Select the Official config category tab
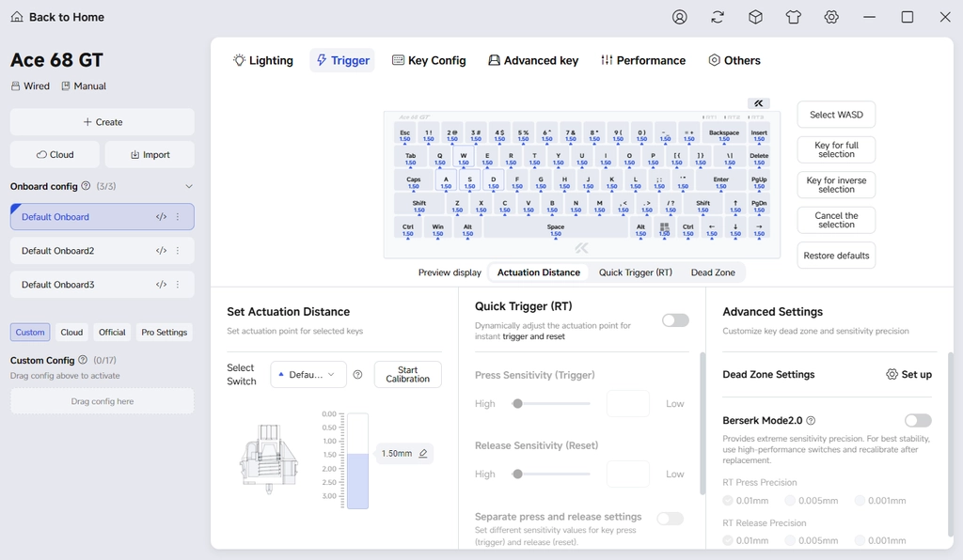The width and height of the screenshot is (963, 560). click(x=112, y=332)
